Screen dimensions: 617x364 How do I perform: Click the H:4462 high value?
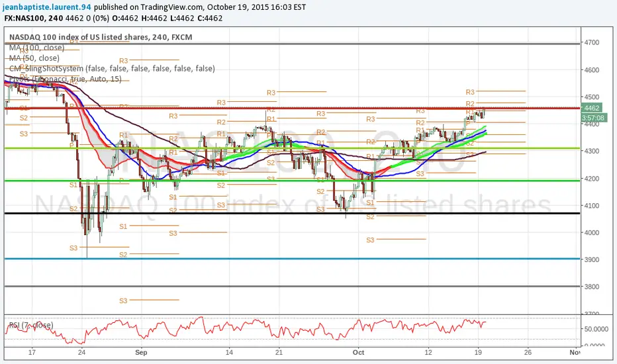(x=154, y=18)
